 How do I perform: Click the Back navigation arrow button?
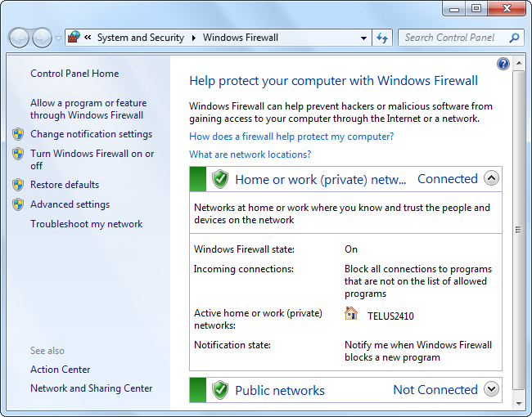pyautogui.click(x=19, y=38)
